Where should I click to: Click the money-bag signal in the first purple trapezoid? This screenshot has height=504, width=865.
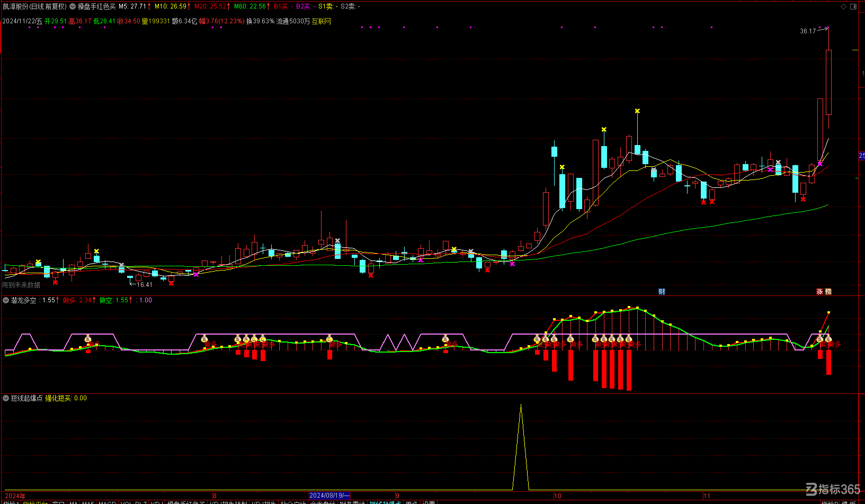88,339
